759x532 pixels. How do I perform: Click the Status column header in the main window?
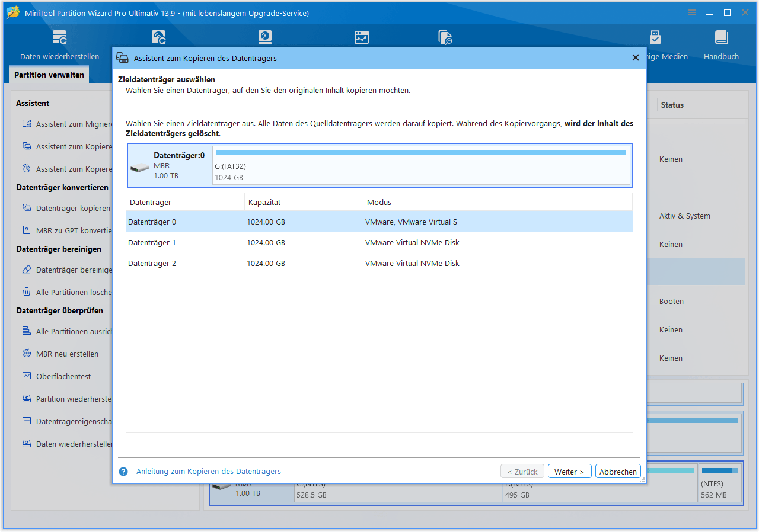click(672, 105)
